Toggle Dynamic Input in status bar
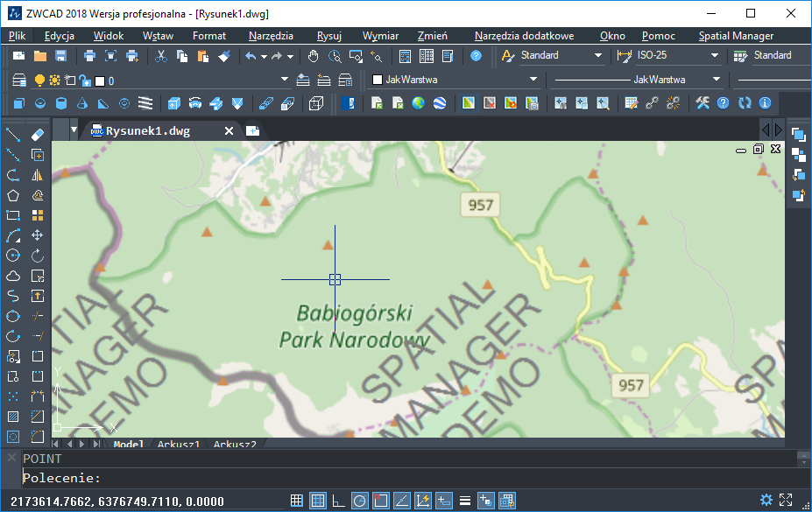The height and width of the screenshot is (512, 812). [x=444, y=501]
